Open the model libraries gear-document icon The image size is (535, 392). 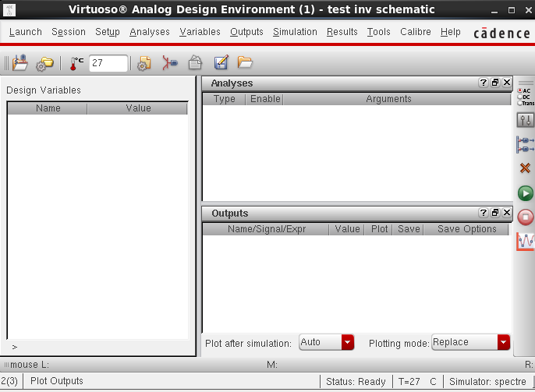pyautogui.click(x=144, y=63)
